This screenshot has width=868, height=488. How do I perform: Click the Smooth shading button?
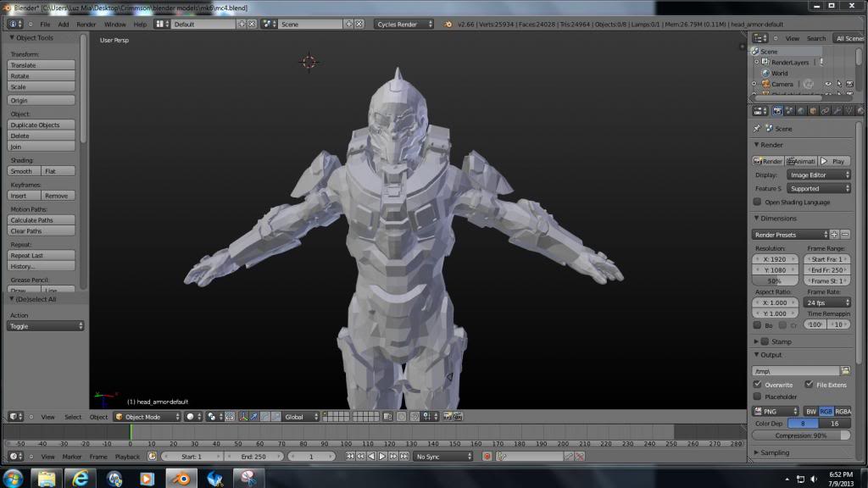coord(23,171)
